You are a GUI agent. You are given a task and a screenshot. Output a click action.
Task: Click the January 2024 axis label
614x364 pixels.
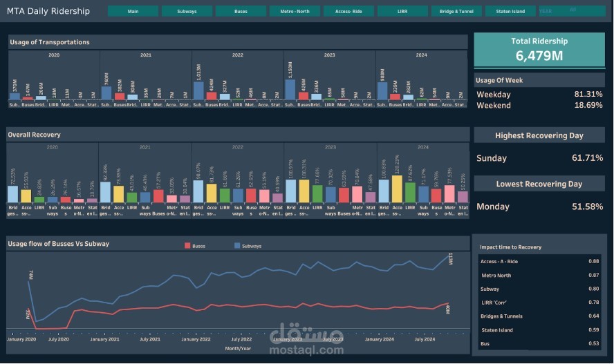[x=379, y=339]
